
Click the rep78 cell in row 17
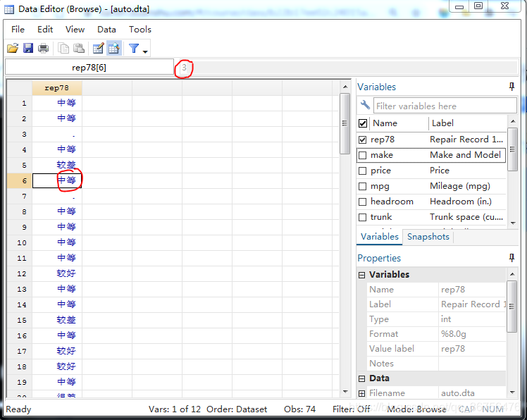tap(57, 351)
